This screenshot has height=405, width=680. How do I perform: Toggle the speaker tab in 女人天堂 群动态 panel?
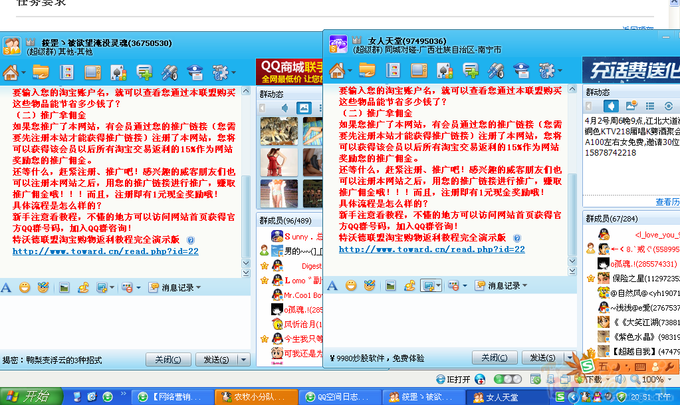pyautogui.click(x=611, y=106)
